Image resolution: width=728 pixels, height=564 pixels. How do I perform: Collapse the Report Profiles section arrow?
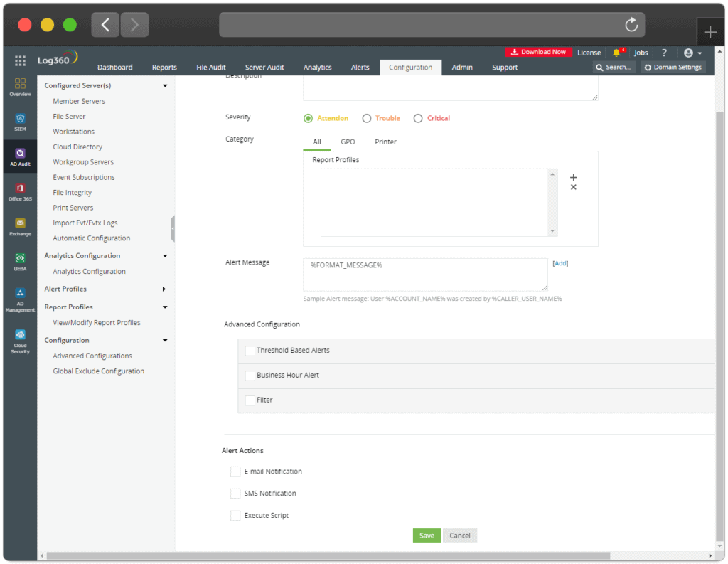[x=165, y=307]
